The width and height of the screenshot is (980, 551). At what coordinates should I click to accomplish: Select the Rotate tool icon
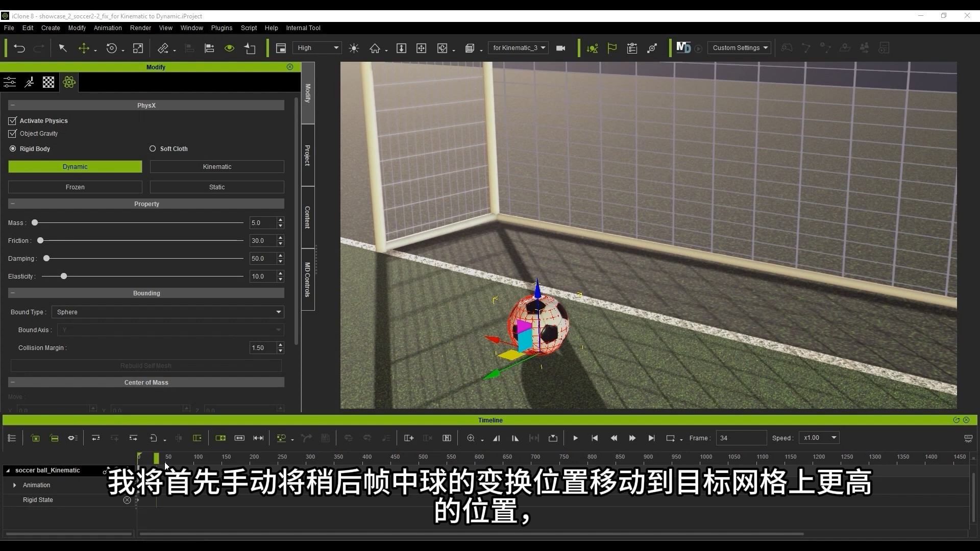pos(111,48)
